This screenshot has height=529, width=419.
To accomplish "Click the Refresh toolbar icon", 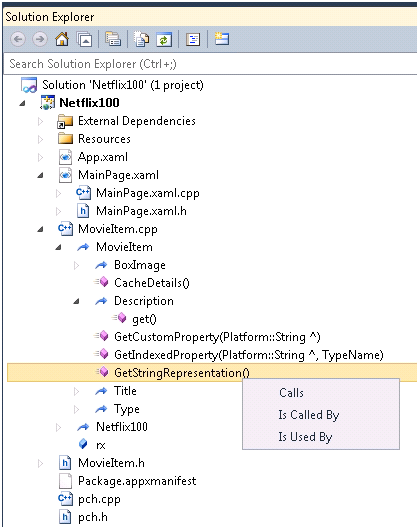I will [164, 39].
